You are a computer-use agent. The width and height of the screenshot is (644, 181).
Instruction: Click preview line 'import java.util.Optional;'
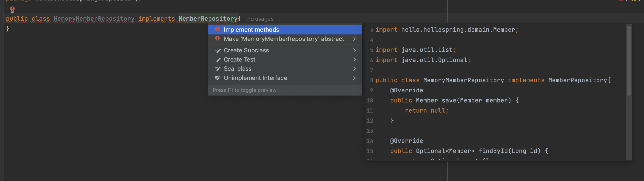pyautogui.click(x=423, y=60)
